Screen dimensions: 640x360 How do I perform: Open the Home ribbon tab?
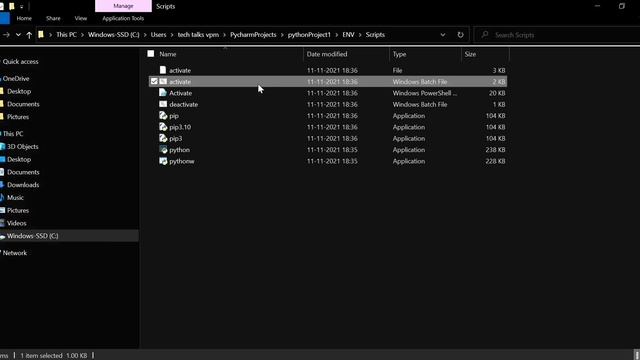pyautogui.click(x=24, y=18)
